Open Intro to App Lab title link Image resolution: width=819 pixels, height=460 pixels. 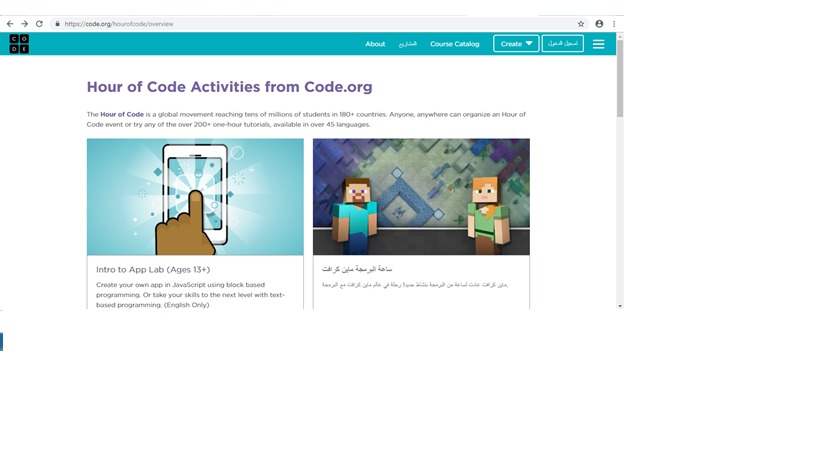tap(152, 269)
